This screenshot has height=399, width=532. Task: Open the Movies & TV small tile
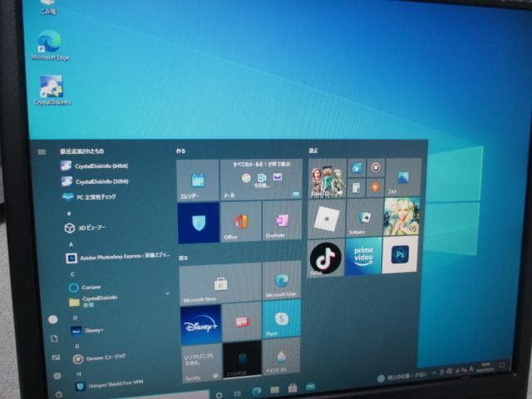(357, 168)
